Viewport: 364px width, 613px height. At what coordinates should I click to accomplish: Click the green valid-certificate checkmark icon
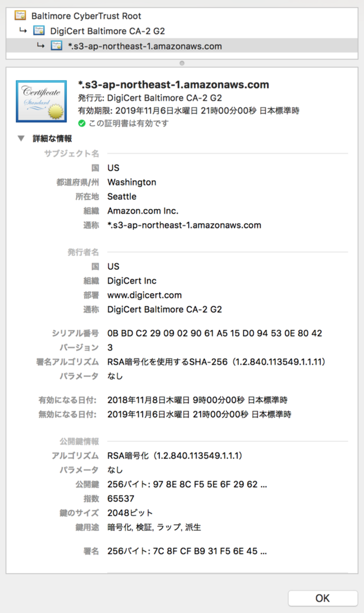click(82, 123)
